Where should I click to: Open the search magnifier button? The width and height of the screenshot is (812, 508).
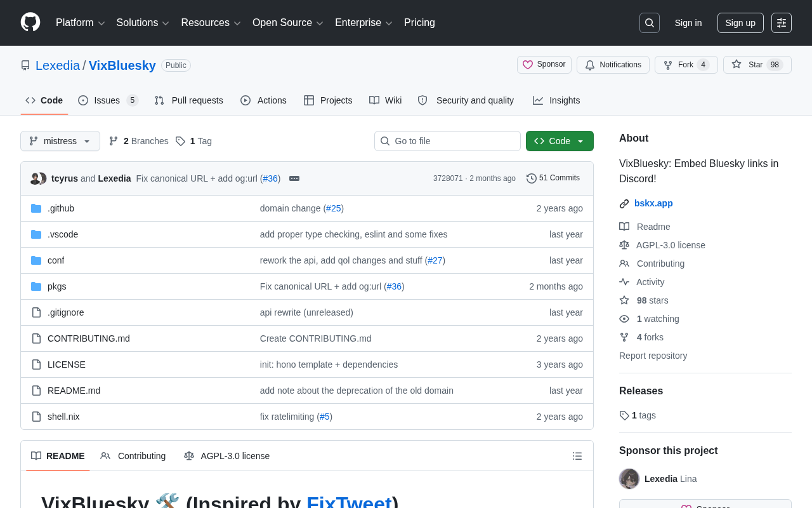pos(649,23)
